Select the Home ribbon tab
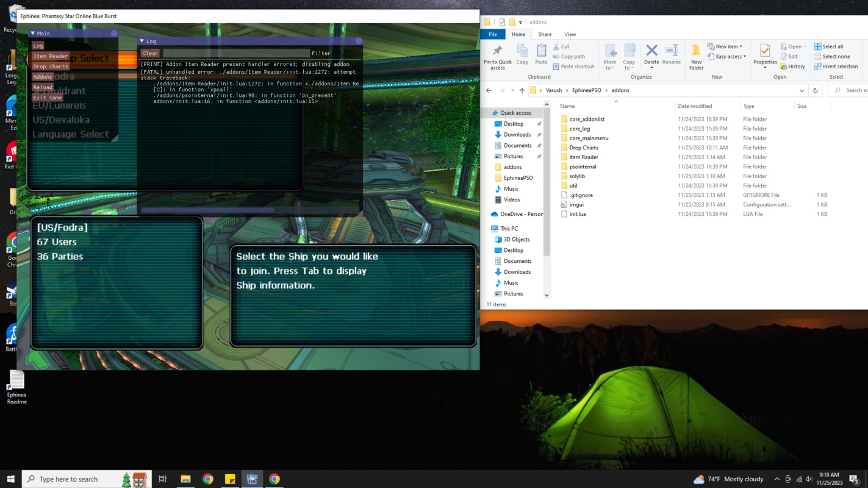The width and height of the screenshot is (868, 488). tap(518, 34)
